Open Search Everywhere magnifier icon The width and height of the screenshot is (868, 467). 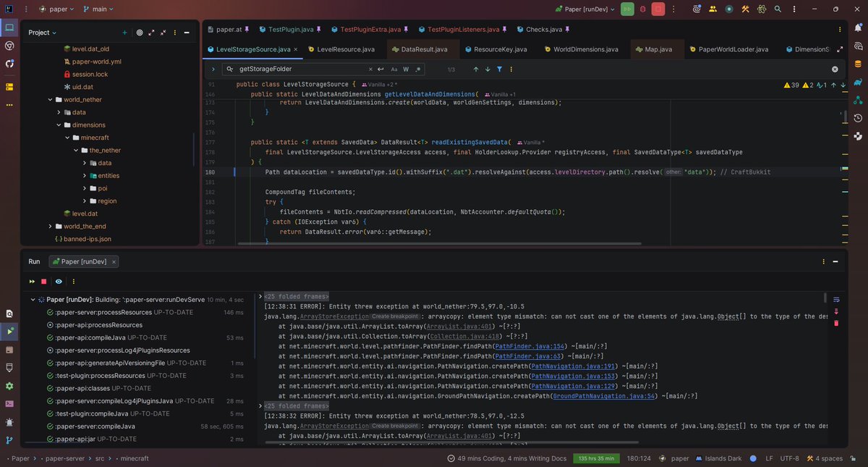778,9
